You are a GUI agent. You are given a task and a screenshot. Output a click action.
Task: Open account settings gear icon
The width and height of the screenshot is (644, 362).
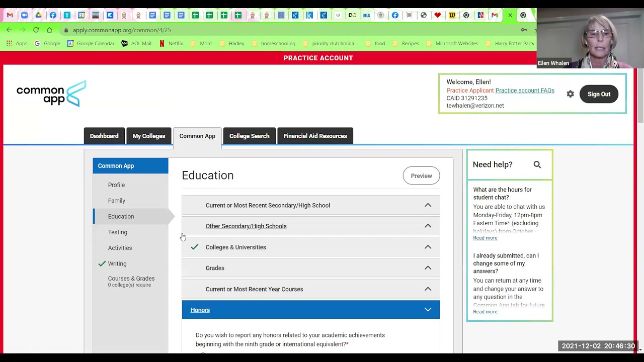point(570,94)
